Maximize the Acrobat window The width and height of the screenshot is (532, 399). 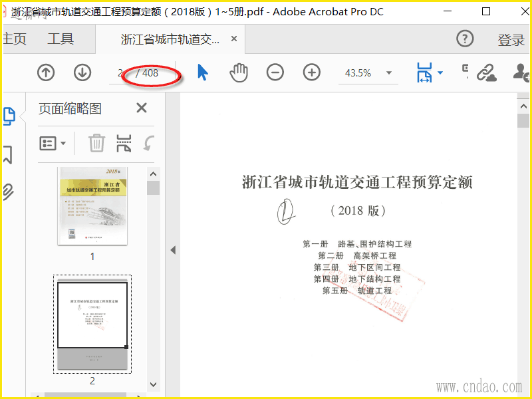pyautogui.click(x=486, y=11)
